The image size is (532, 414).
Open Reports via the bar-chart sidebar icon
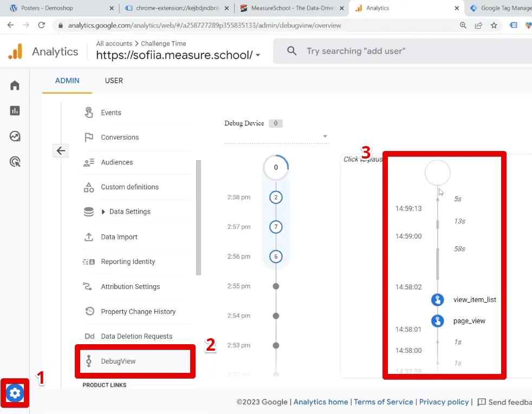coord(15,110)
